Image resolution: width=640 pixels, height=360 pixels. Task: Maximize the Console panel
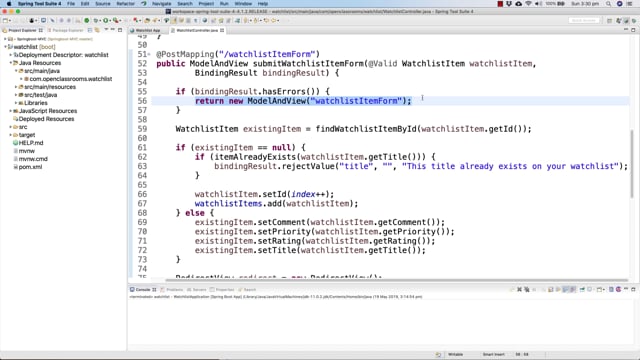point(633,289)
